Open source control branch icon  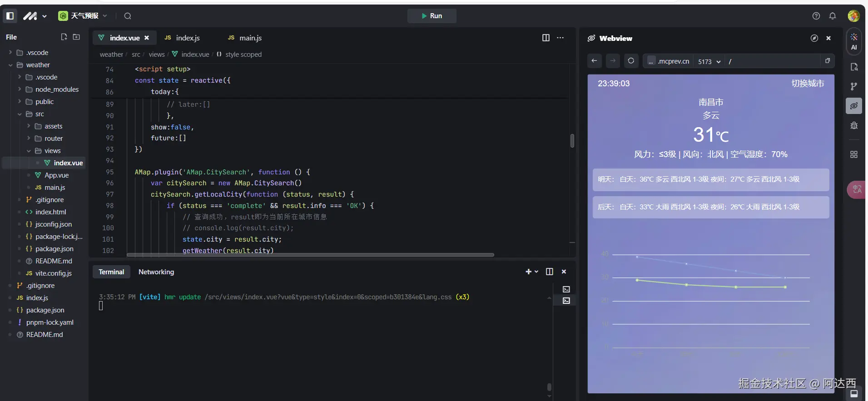tap(854, 86)
